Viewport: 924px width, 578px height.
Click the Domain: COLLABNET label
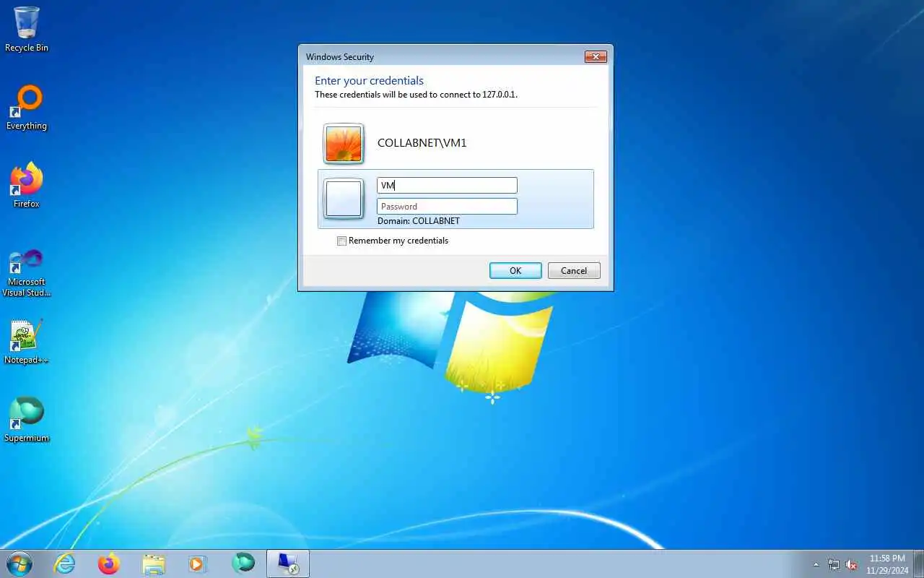[x=419, y=221]
